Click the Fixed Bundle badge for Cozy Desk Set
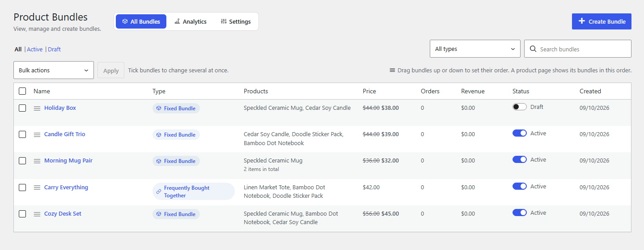The height and width of the screenshot is (250, 644). click(176, 214)
